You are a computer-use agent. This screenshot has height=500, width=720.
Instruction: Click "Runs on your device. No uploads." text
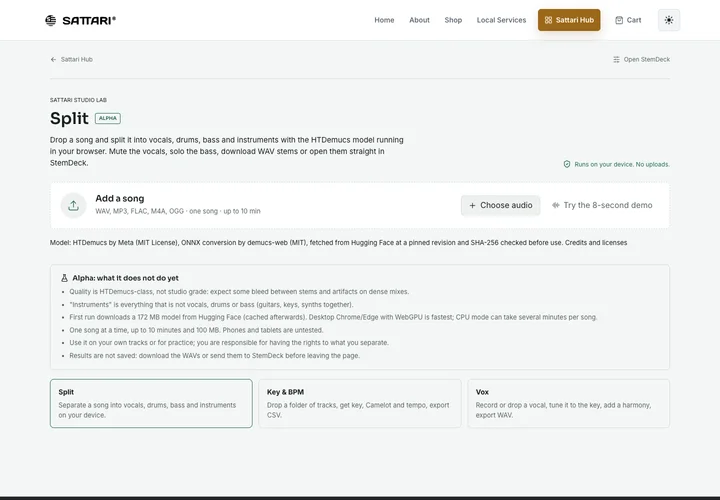(x=622, y=164)
